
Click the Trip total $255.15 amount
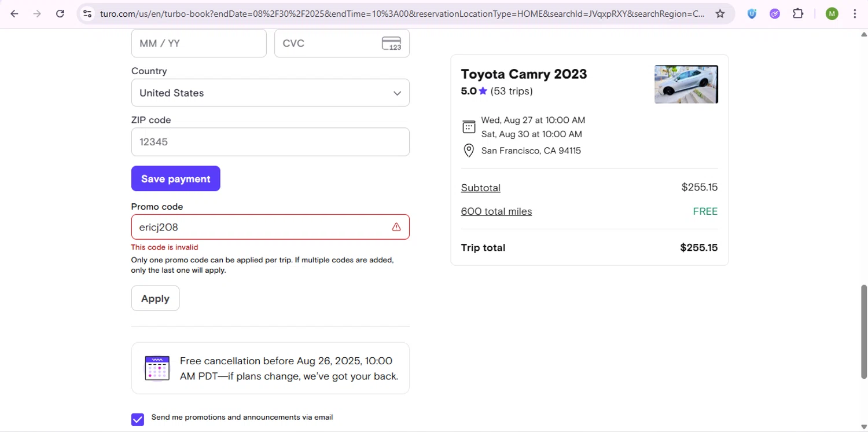tap(699, 248)
